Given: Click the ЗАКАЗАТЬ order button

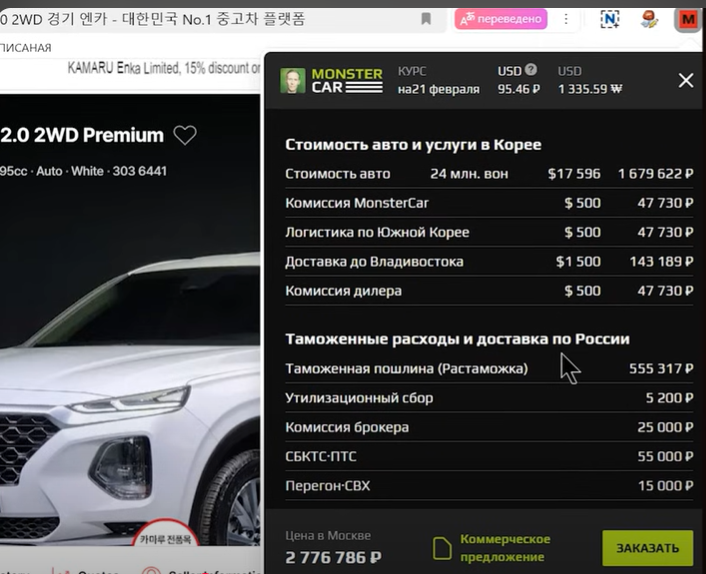Looking at the screenshot, I should coord(647,548).
